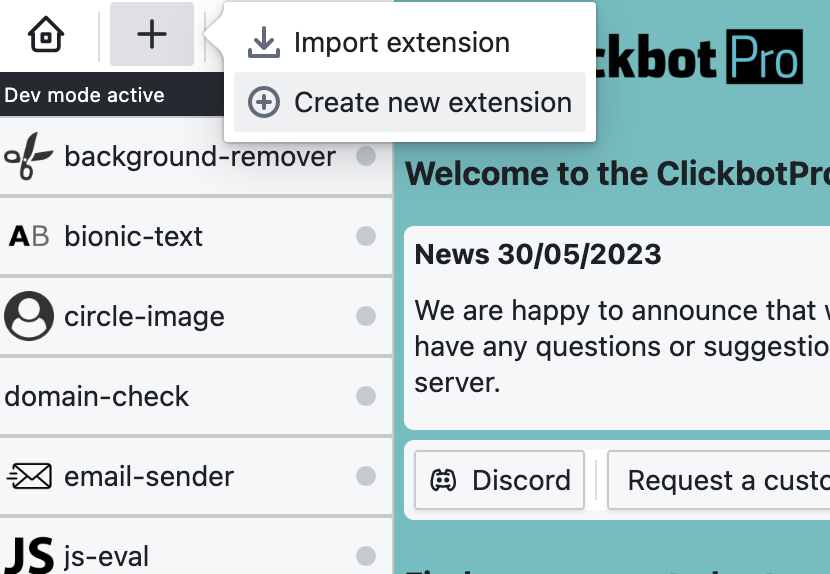Click the download arrow import icon
The height and width of the screenshot is (574, 830).
264,42
